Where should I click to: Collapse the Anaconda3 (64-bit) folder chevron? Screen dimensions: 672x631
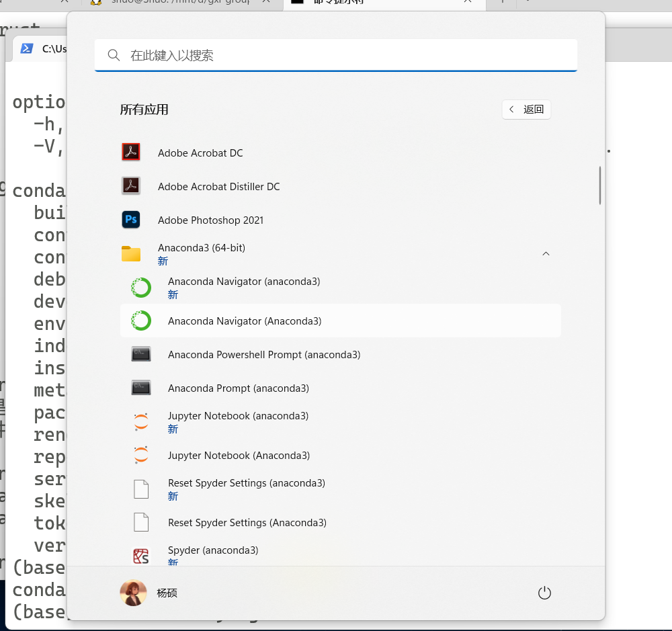[x=546, y=254]
